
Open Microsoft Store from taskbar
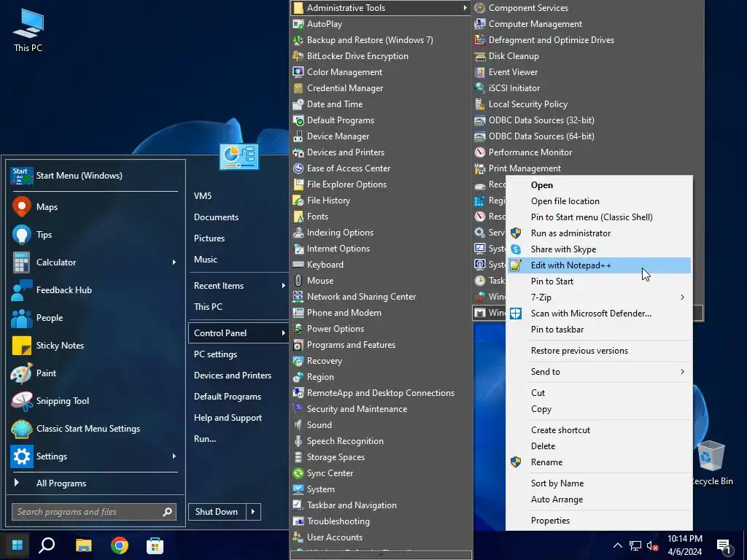coord(155,545)
